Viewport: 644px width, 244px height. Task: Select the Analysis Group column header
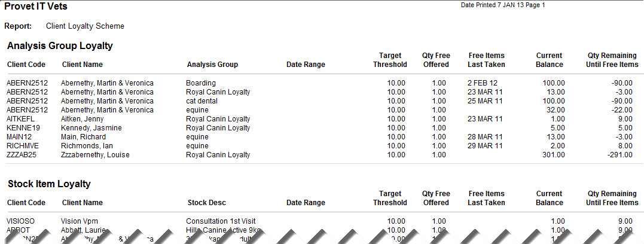click(212, 65)
